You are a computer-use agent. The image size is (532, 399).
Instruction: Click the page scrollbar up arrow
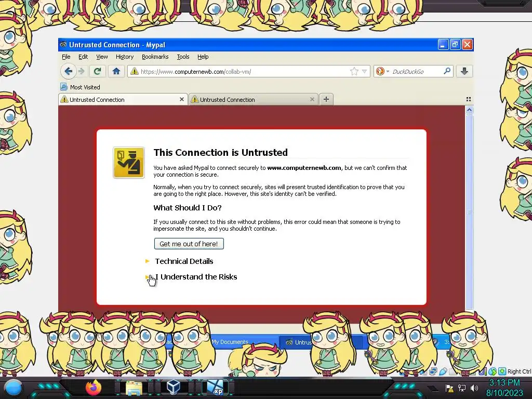[469, 110]
